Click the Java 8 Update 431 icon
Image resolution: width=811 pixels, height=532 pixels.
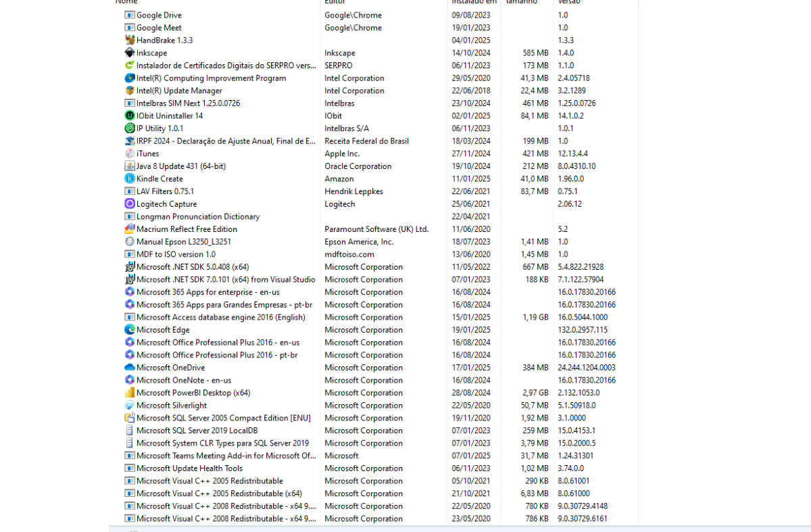tap(130, 166)
